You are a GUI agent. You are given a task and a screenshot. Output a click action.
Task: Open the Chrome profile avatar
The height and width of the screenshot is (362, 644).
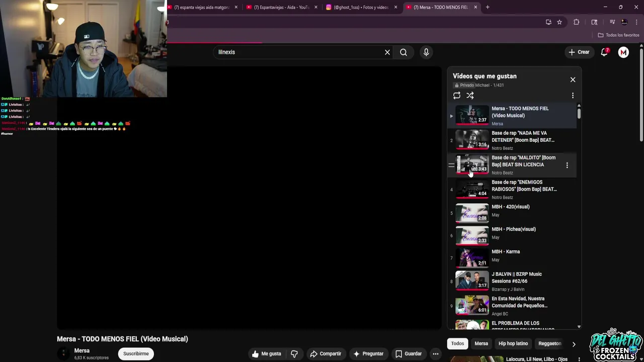click(x=624, y=22)
